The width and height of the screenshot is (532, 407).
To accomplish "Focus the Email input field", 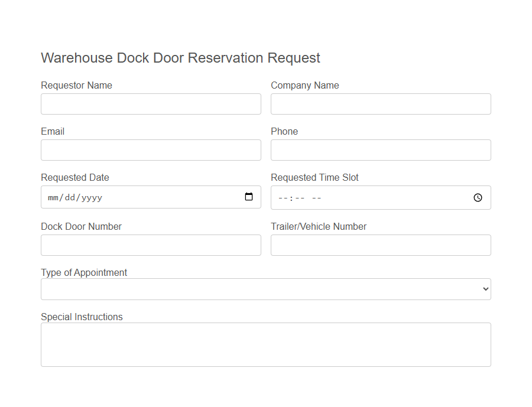I will click(x=151, y=149).
